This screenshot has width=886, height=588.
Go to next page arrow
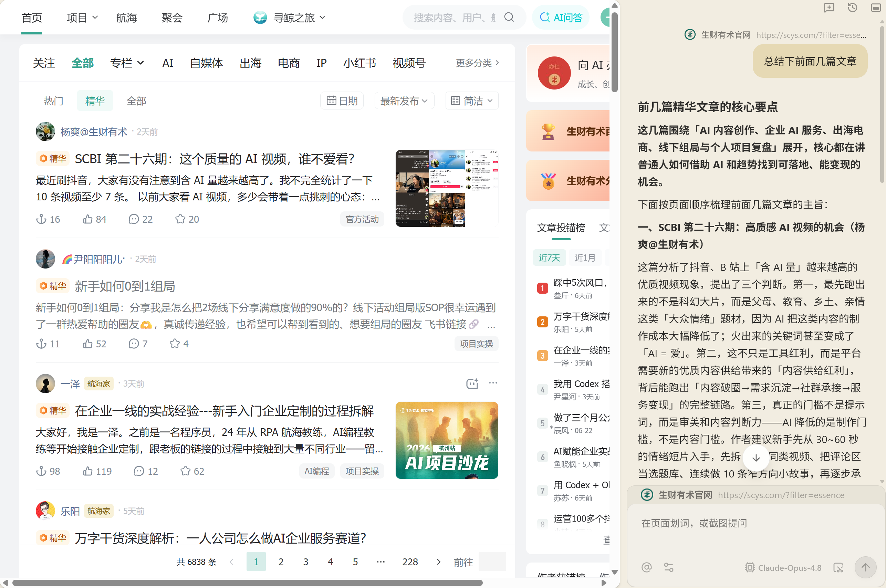[438, 562]
